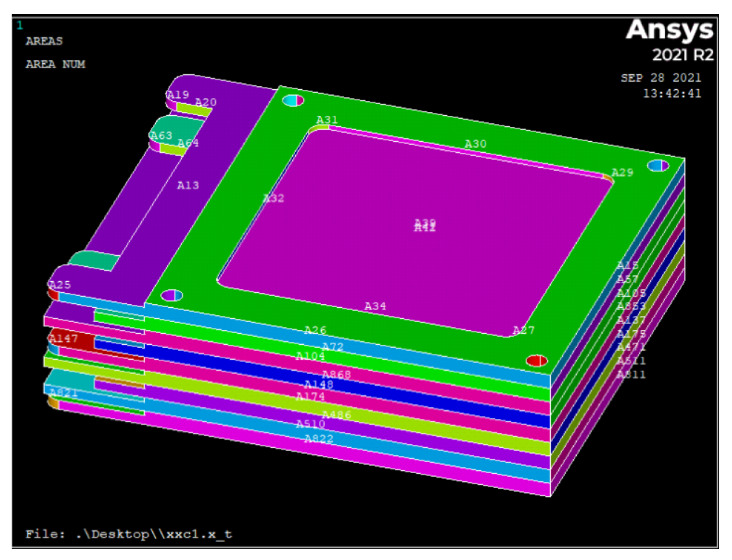Click area label A19 on purple tab

coord(178,95)
